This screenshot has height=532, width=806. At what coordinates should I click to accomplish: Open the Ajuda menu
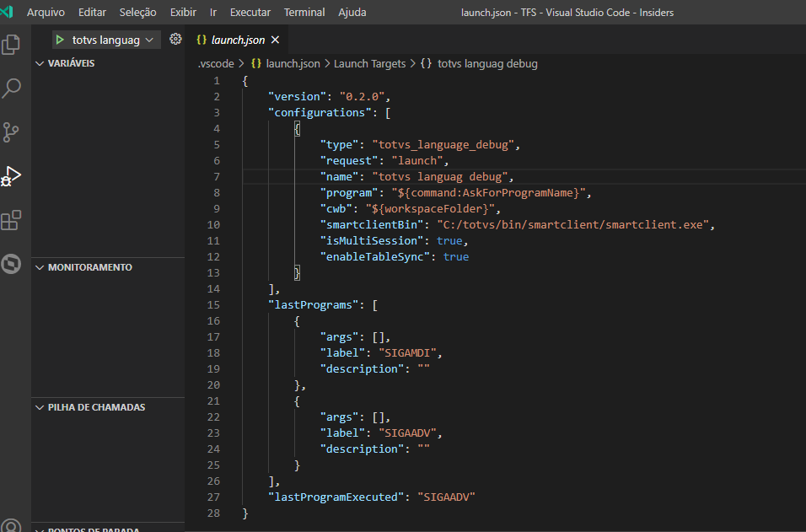[352, 13]
